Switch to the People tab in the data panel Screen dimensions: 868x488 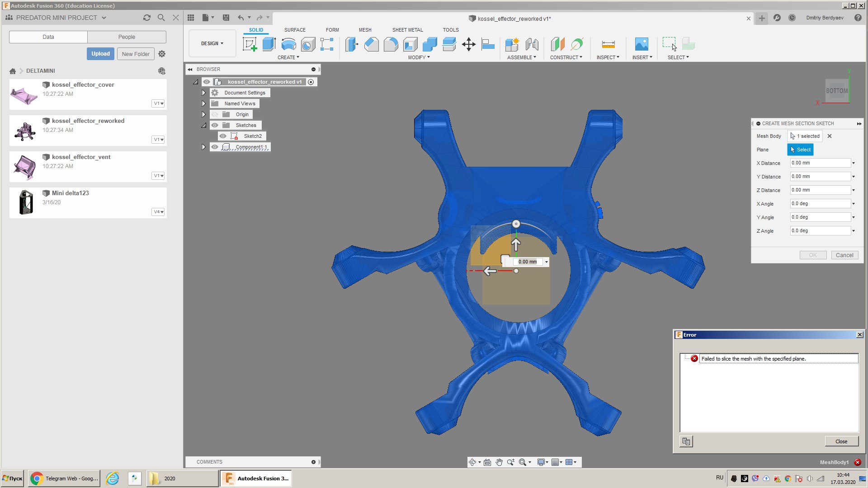[x=127, y=37]
